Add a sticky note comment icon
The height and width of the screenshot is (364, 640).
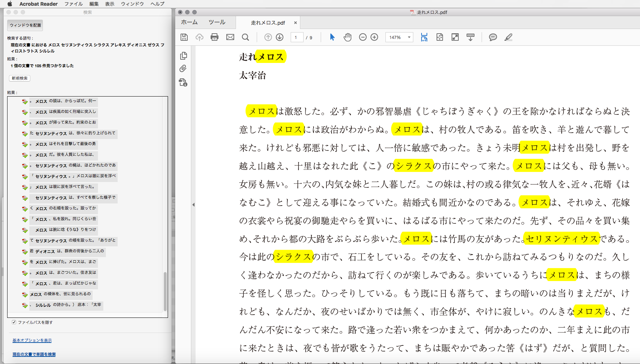click(x=493, y=37)
